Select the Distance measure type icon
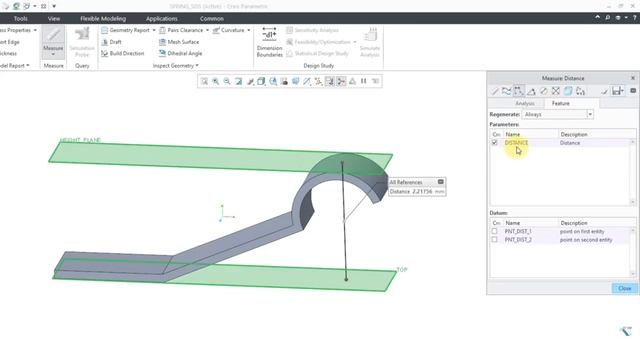The width and height of the screenshot is (640, 360). pos(519,91)
